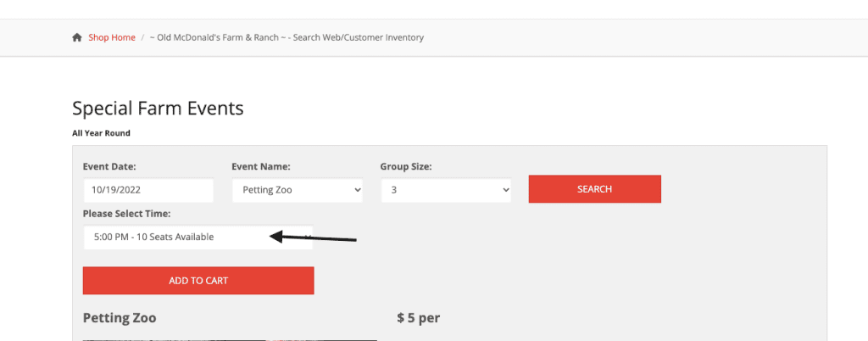Open the Shop Home link
The width and height of the screenshot is (868, 341).
[112, 37]
